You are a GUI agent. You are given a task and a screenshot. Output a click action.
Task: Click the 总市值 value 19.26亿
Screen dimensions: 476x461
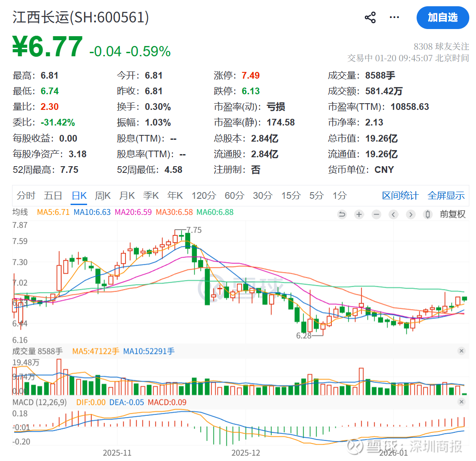click(381, 138)
